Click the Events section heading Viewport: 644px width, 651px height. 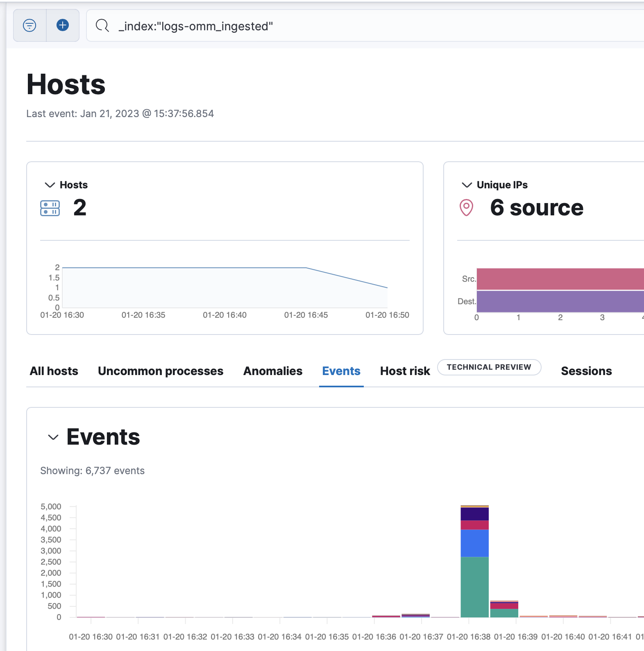[x=103, y=437]
